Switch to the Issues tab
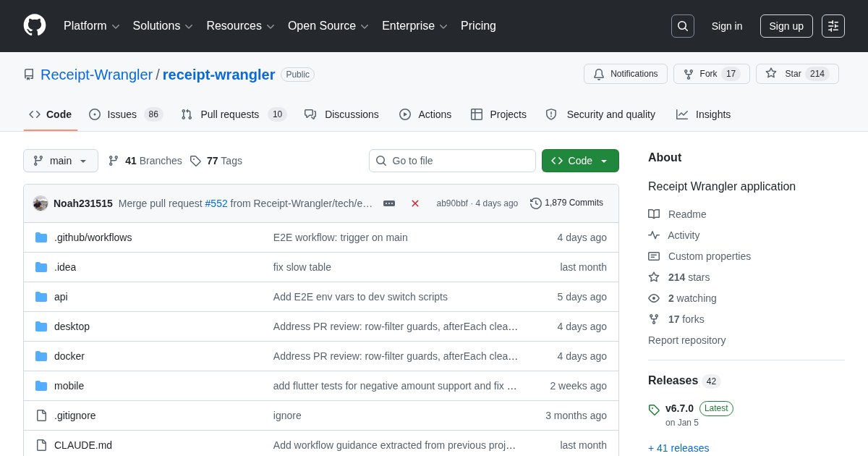The height and width of the screenshot is (456, 868). [126, 114]
